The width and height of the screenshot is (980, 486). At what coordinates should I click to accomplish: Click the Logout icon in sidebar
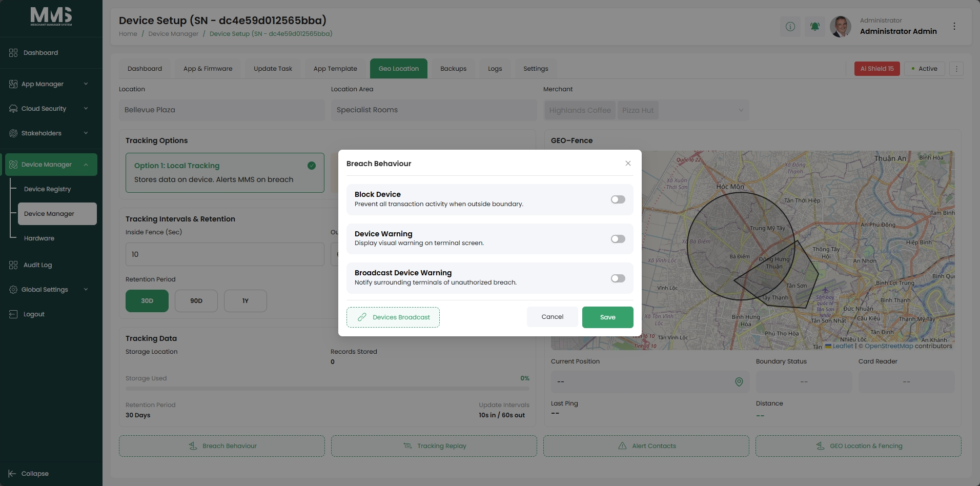tap(13, 314)
